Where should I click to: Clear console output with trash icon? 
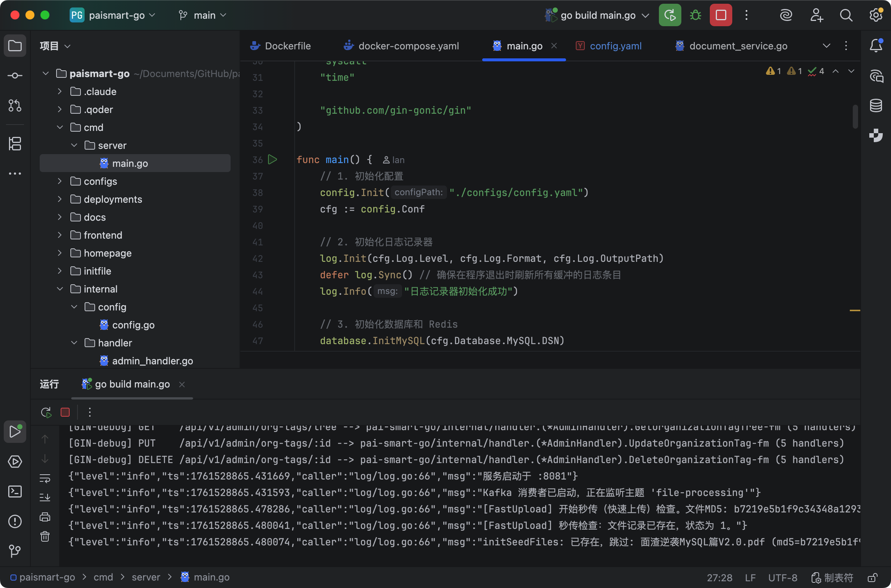[x=45, y=537]
